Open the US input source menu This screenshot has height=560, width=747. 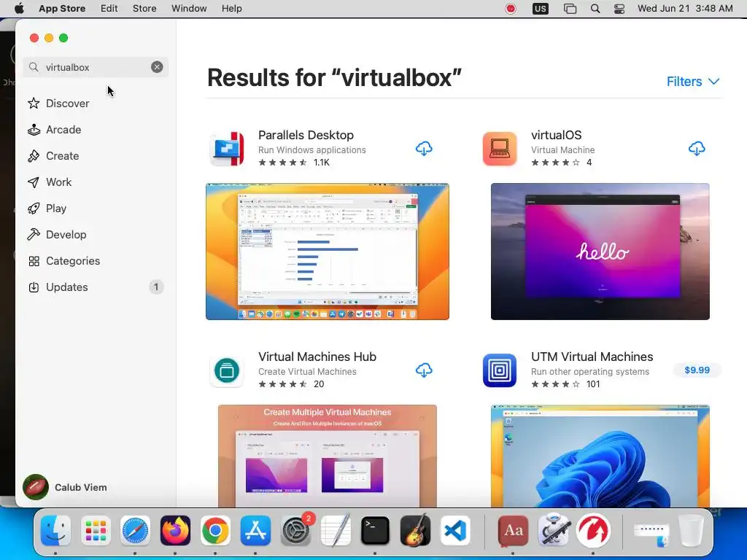pyautogui.click(x=541, y=9)
